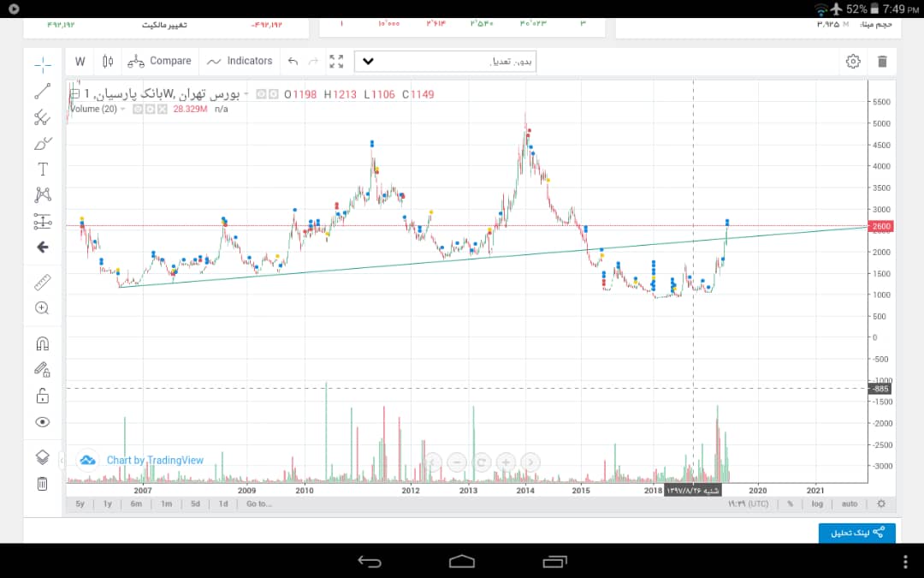Screen dimensions: 924x578
Task: Open the Compare symbols dialog
Action: (160, 62)
